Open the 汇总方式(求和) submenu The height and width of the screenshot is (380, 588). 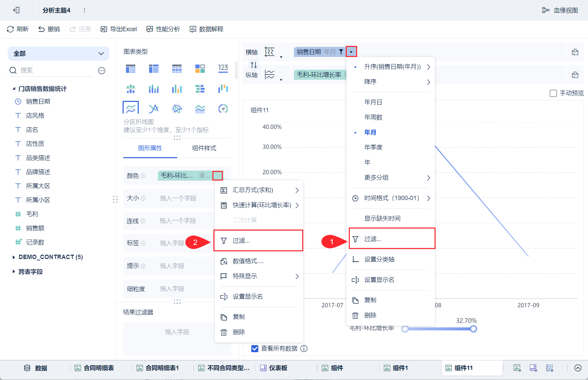[x=259, y=190]
